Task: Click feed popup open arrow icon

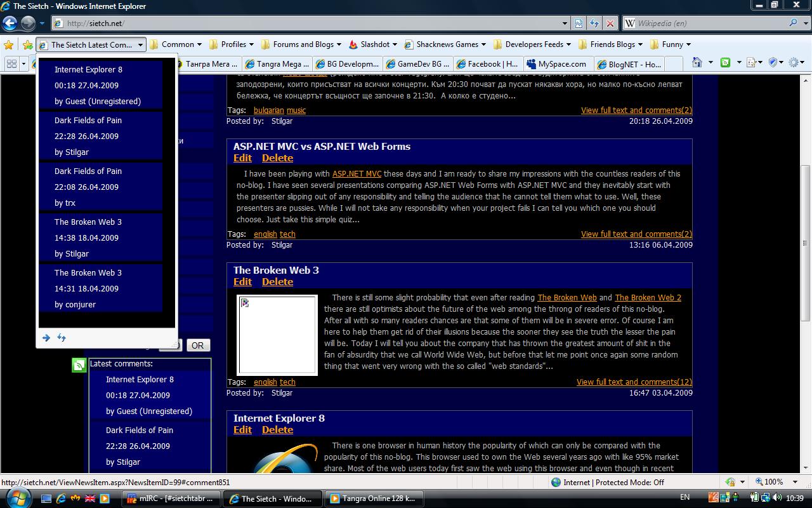Action: 46,338
